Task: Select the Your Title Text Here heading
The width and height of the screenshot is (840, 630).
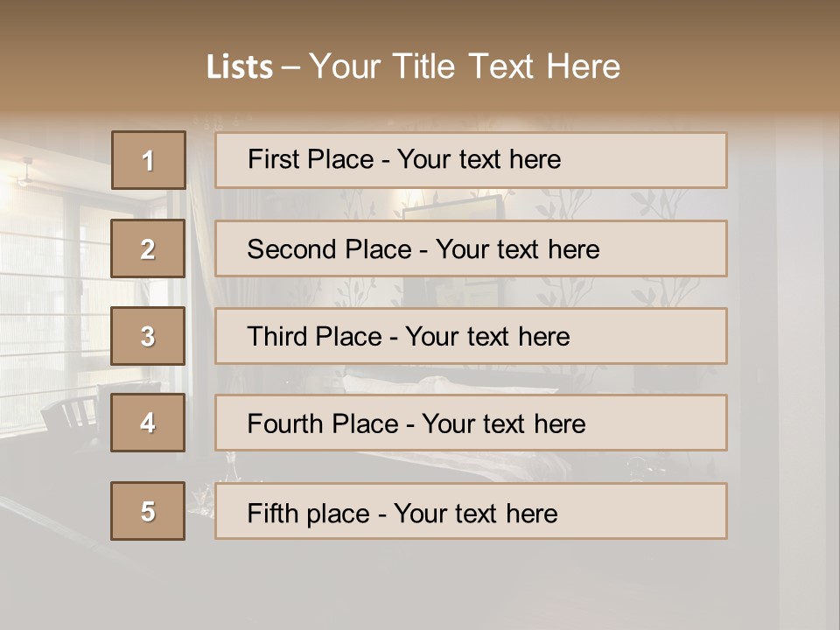Action: (465, 66)
